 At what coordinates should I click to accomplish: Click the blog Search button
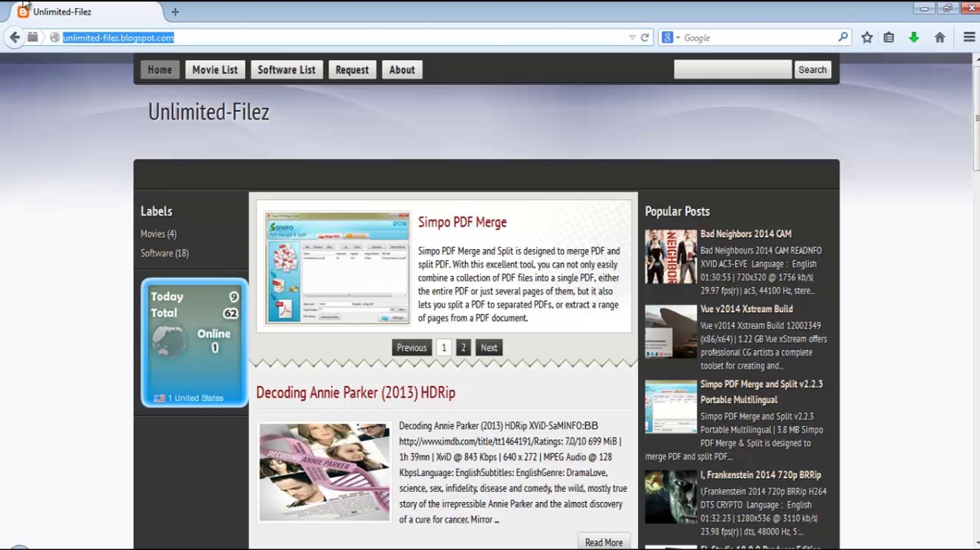pos(812,70)
